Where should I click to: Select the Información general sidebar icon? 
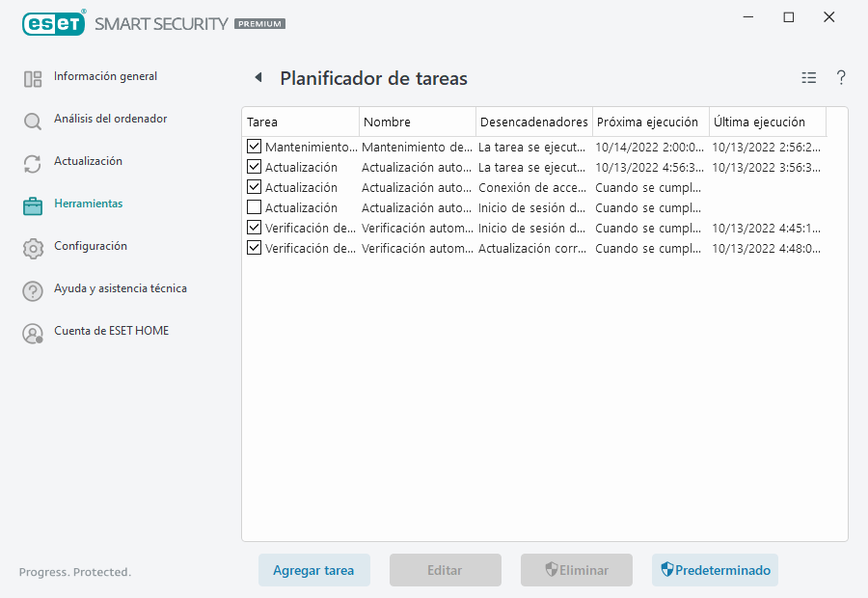(32, 76)
